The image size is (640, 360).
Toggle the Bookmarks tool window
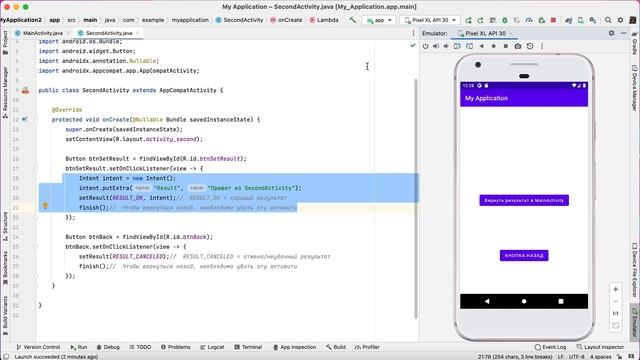click(x=5, y=268)
